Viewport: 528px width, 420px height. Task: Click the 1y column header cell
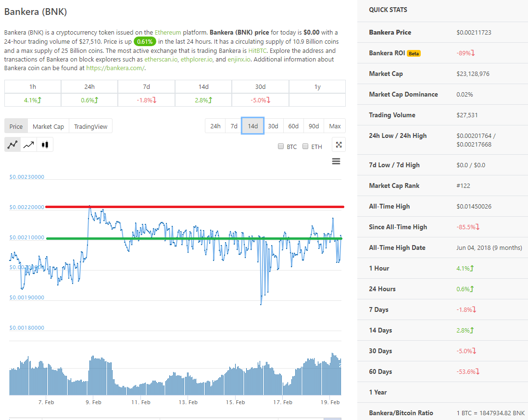(317, 86)
